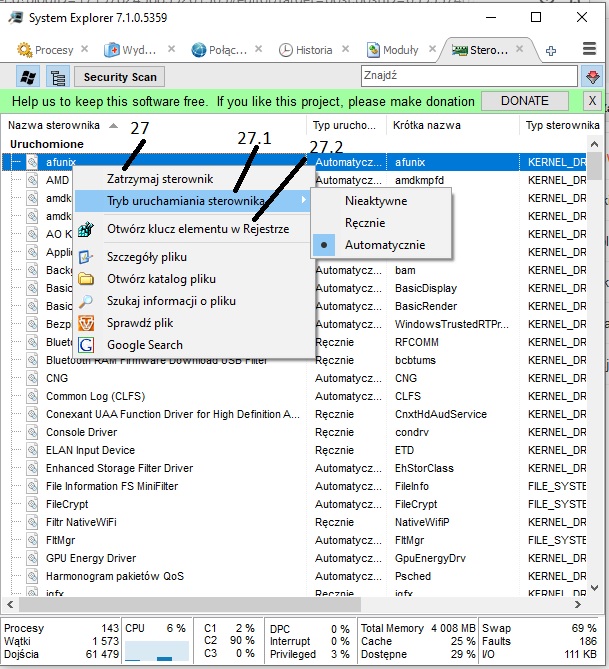Image resolution: width=609 pixels, height=669 pixels.
Task: Click the DONATE button
Action: 524,101
